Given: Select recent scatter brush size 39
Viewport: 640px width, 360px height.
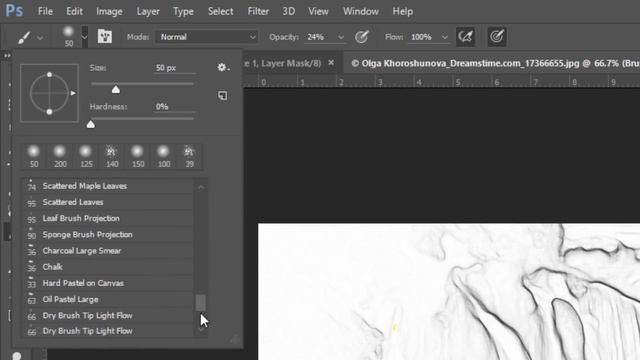Looking at the screenshot, I should click(x=189, y=156).
